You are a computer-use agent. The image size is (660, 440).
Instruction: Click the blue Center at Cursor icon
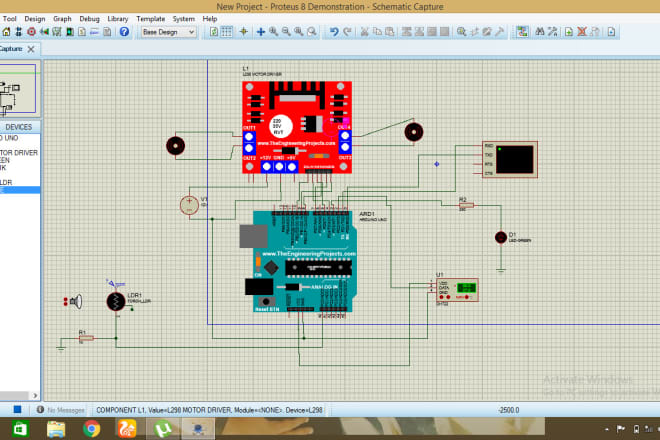coord(261,32)
